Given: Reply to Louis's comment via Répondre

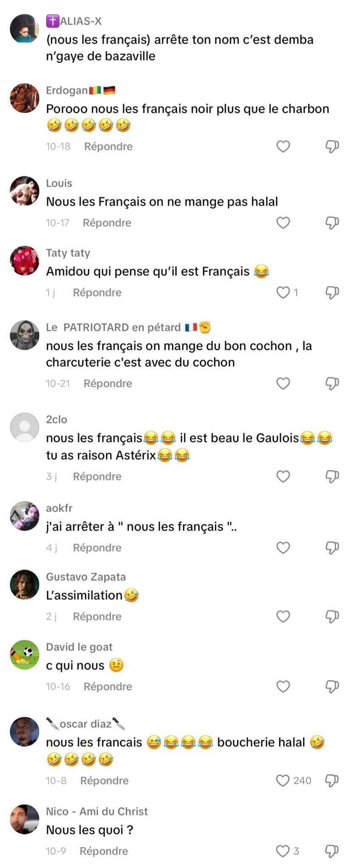Looking at the screenshot, I should click(107, 223).
